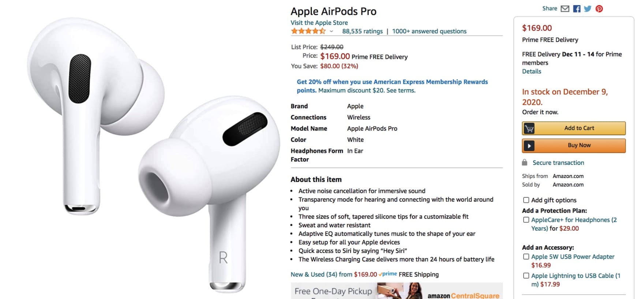Open New & Used (34) offers
The width and height of the screenshot is (644, 299).
[x=314, y=274]
